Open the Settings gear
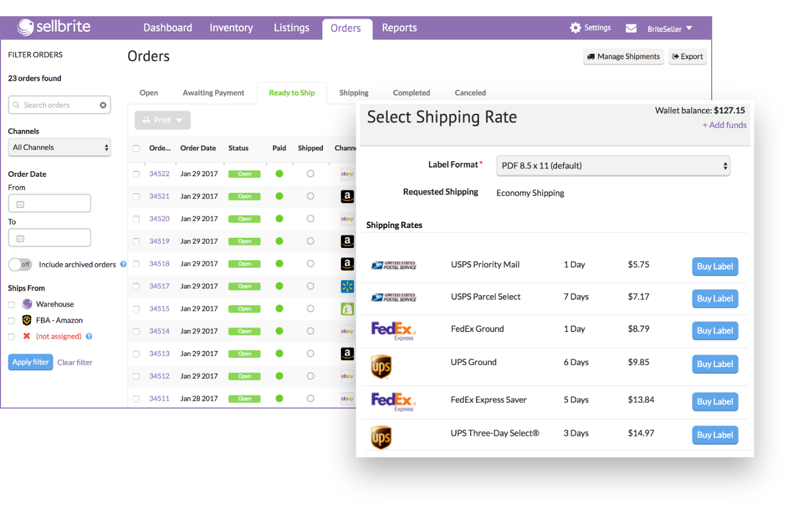The image size is (798, 532). (x=575, y=27)
